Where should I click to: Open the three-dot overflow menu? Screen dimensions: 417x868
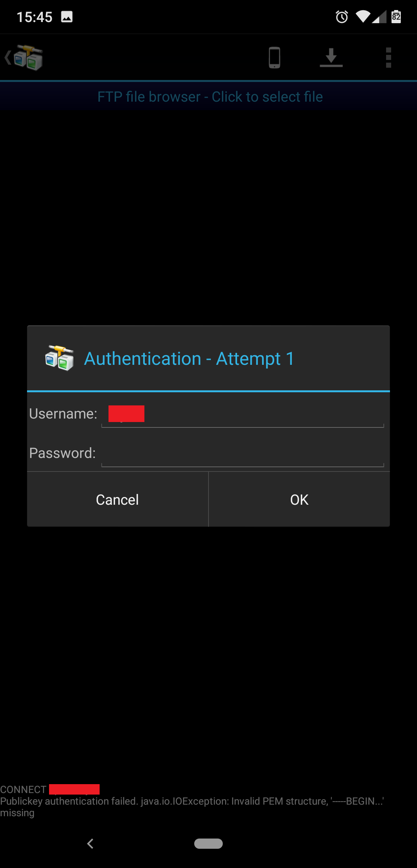point(388,58)
